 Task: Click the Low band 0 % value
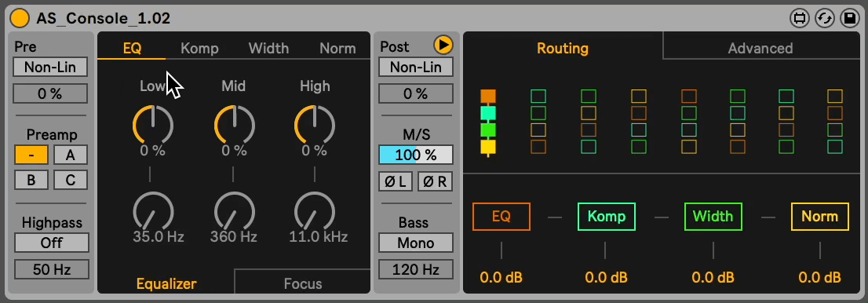pyautogui.click(x=153, y=151)
